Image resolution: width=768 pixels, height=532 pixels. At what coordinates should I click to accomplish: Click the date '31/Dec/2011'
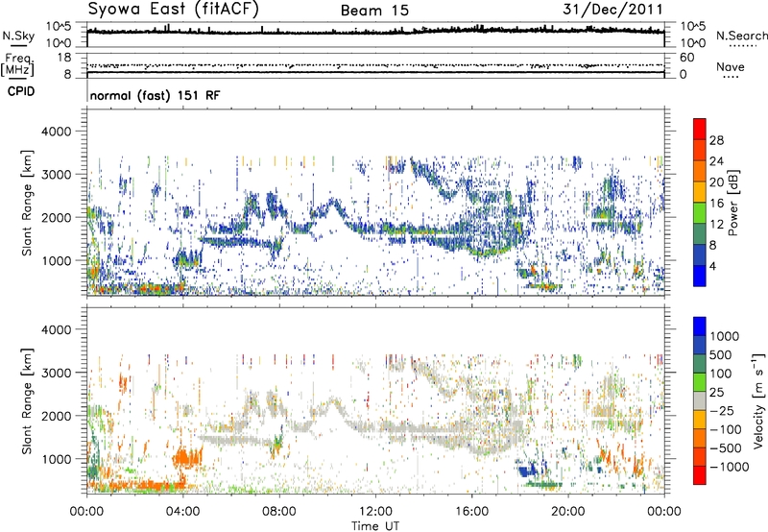coord(612,10)
